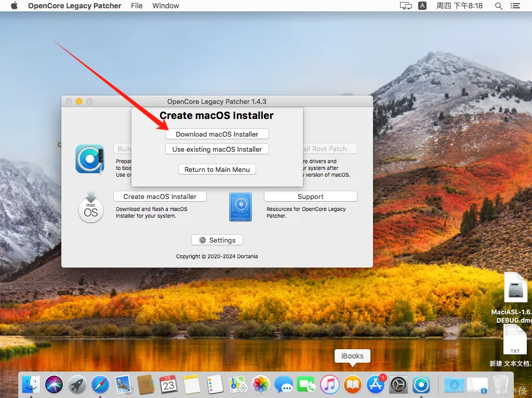Open App Store with badge in Dock
This screenshot has width=532, height=398.
tap(376, 385)
